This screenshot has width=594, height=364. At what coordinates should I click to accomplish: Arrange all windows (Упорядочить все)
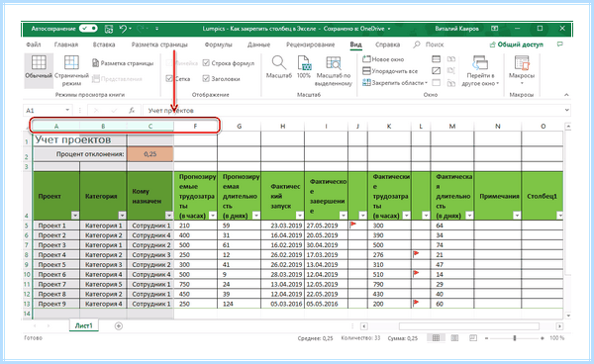coord(390,71)
